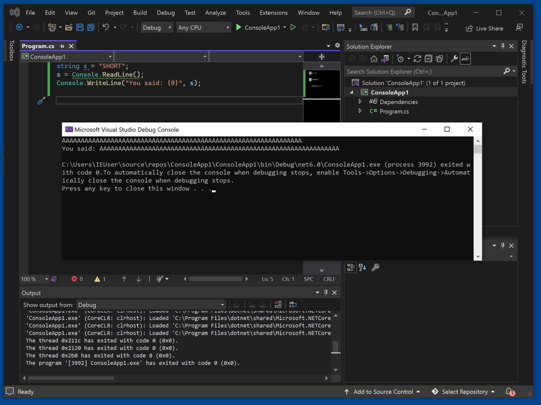Click Debug Console vertical scrollbar thumb
Image resolution: width=541 pixels, height=405 pixels.
tap(478, 149)
